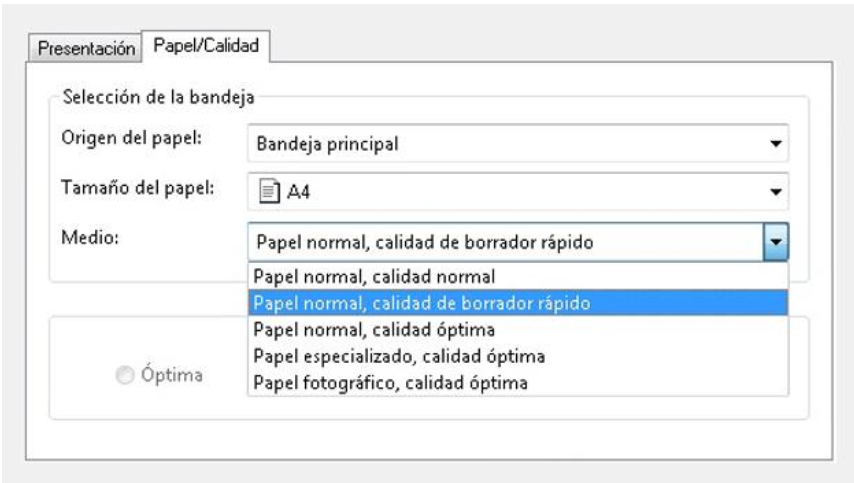Click the Bandeja principal combo box field
The height and width of the screenshot is (483, 854).
(518, 143)
